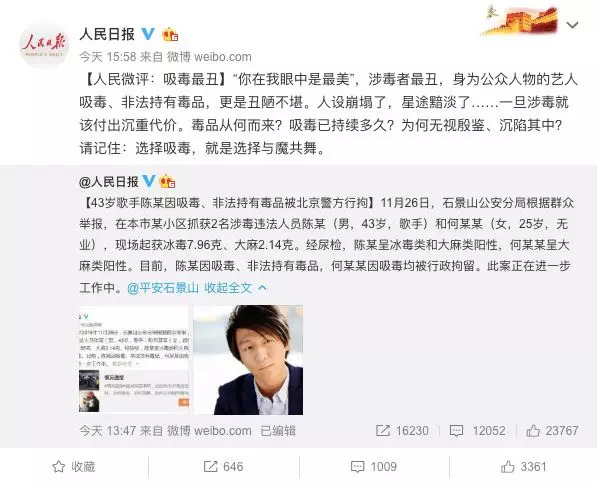Open comments showing 1009
This screenshot has width=597, height=484.
point(374,466)
